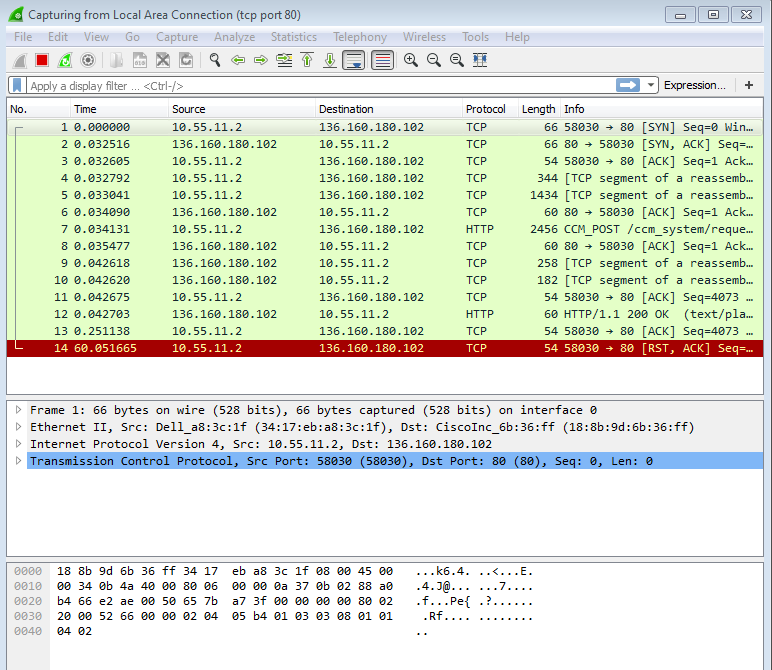Image resolution: width=772 pixels, height=670 pixels.
Task: Open the Statistics menu
Action: coord(294,37)
